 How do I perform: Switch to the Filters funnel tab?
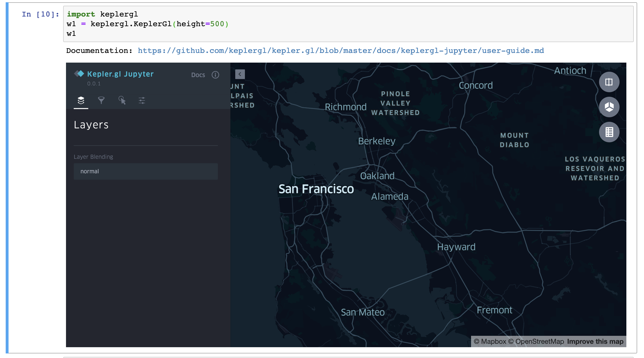click(101, 100)
